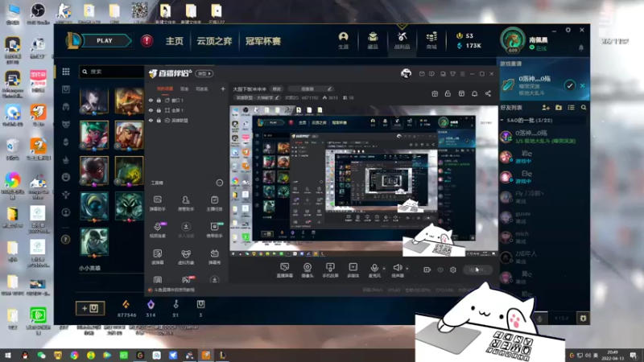
Task: Click the bell icon in 直播伴侣 toolbar
Action: [x=474, y=93]
